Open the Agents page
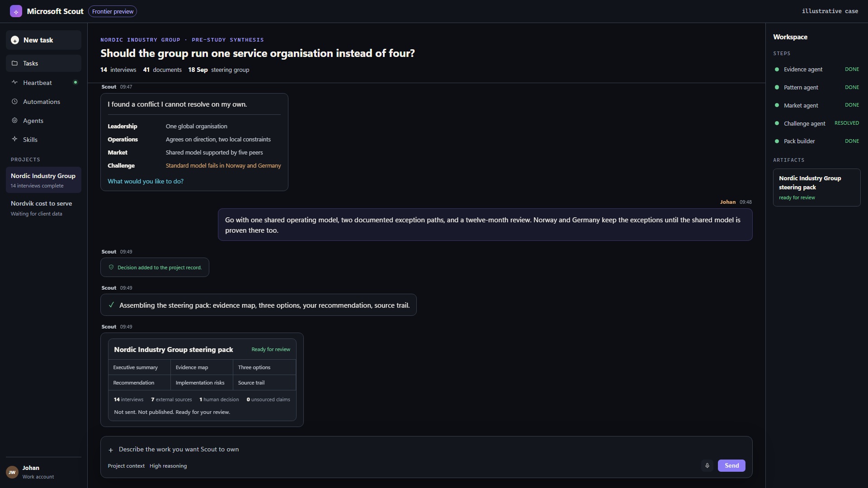868x488 pixels. click(x=43, y=121)
